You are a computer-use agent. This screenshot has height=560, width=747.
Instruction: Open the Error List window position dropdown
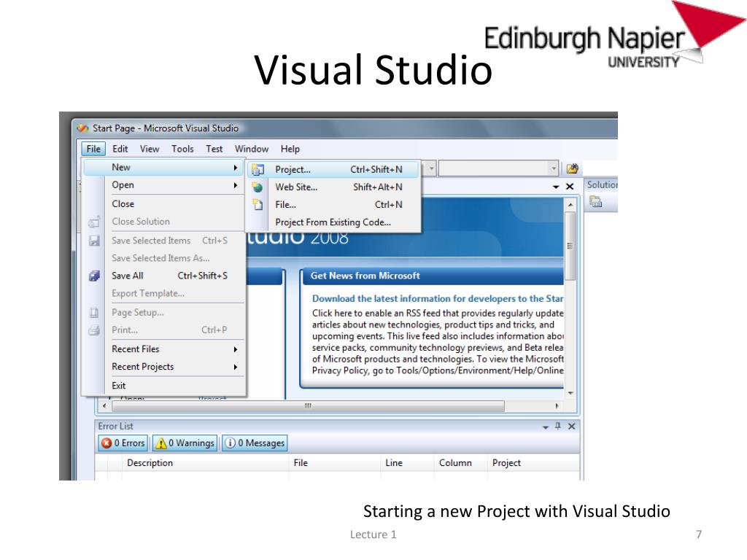(x=546, y=427)
